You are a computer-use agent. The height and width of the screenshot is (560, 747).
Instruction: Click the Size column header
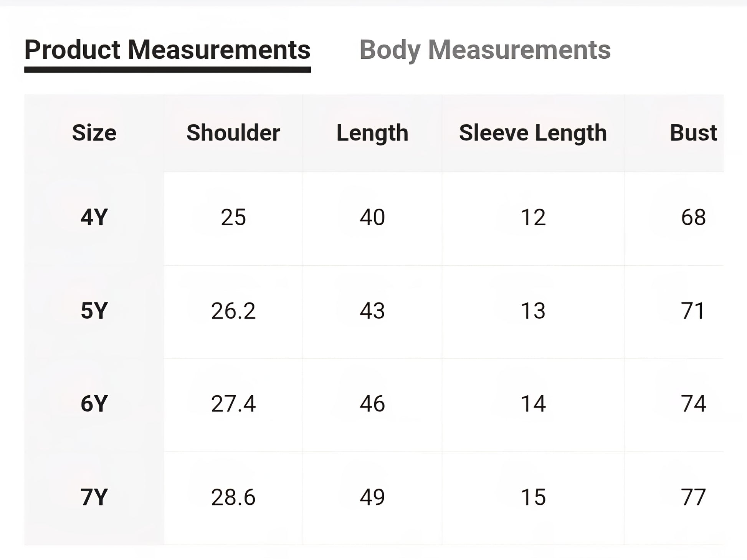point(94,133)
